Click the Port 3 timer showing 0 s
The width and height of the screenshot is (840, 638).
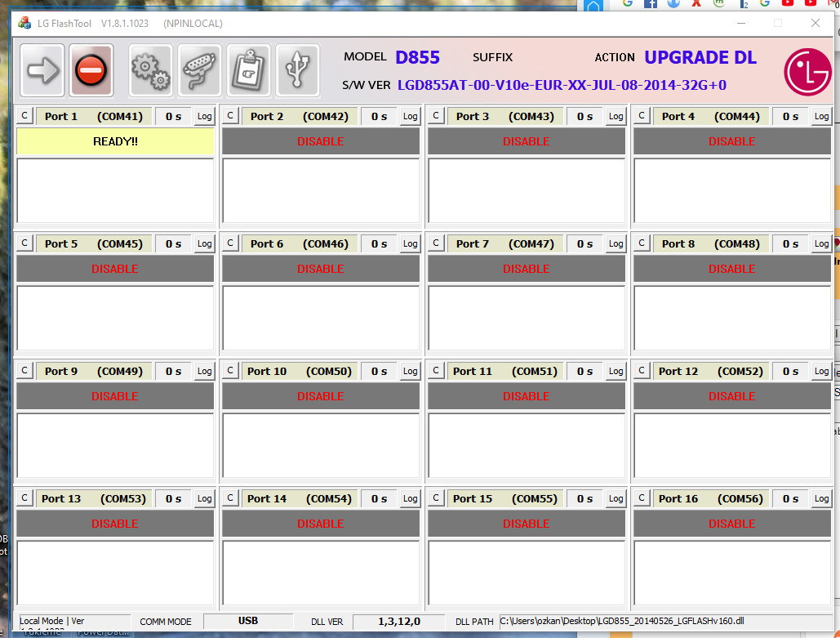coord(585,116)
